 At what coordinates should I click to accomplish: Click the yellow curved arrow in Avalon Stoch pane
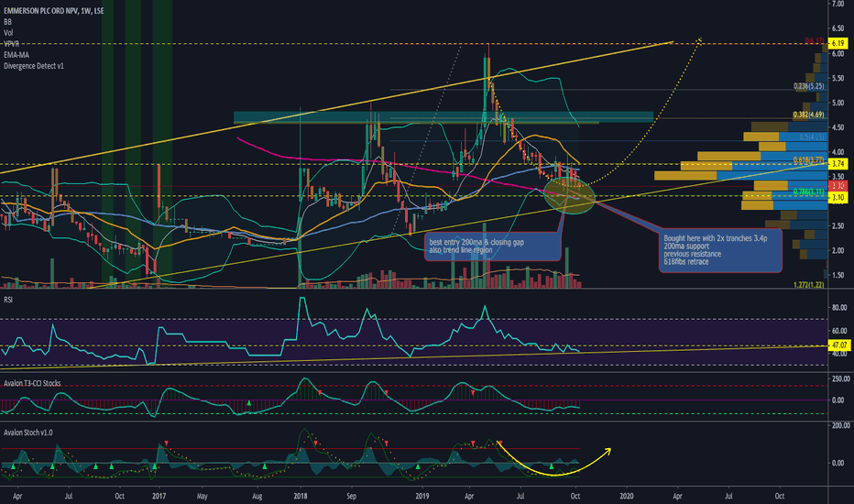coord(553,460)
